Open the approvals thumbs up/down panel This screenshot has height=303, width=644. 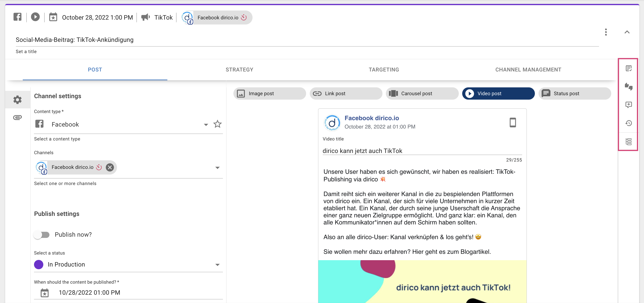pyautogui.click(x=629, y=87)
